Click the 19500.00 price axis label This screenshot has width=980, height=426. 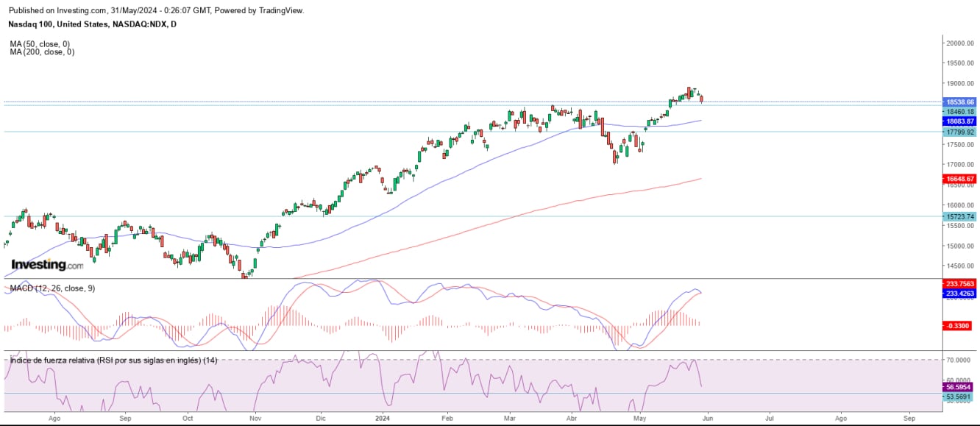(x=960, y=63)
